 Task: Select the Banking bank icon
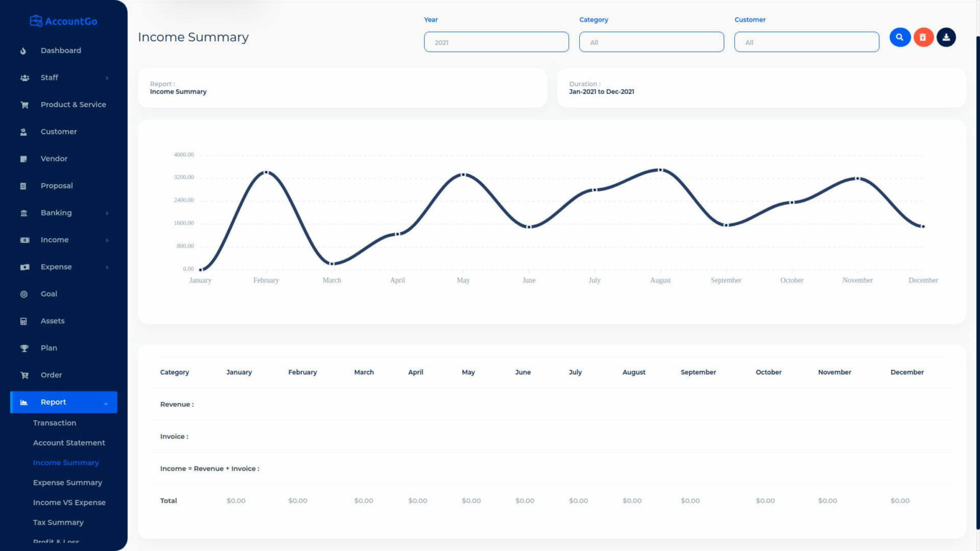point(24,212)
